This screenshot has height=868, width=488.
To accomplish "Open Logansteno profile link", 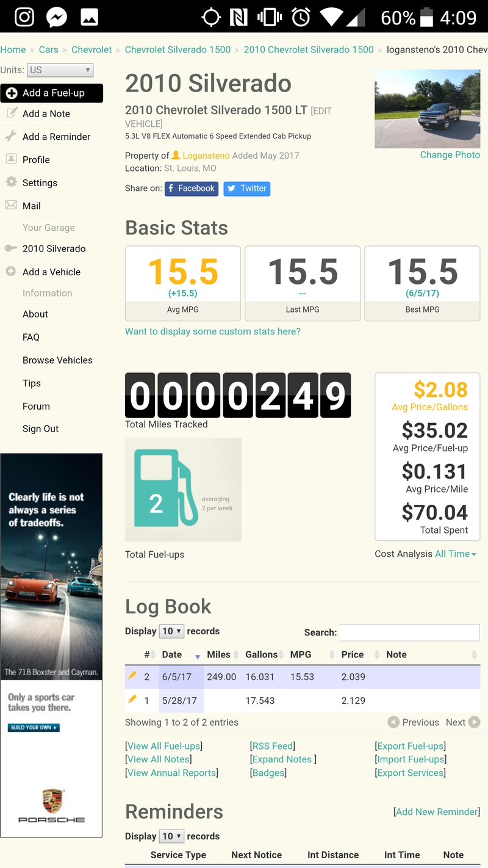I will click(x=206, y=156).
